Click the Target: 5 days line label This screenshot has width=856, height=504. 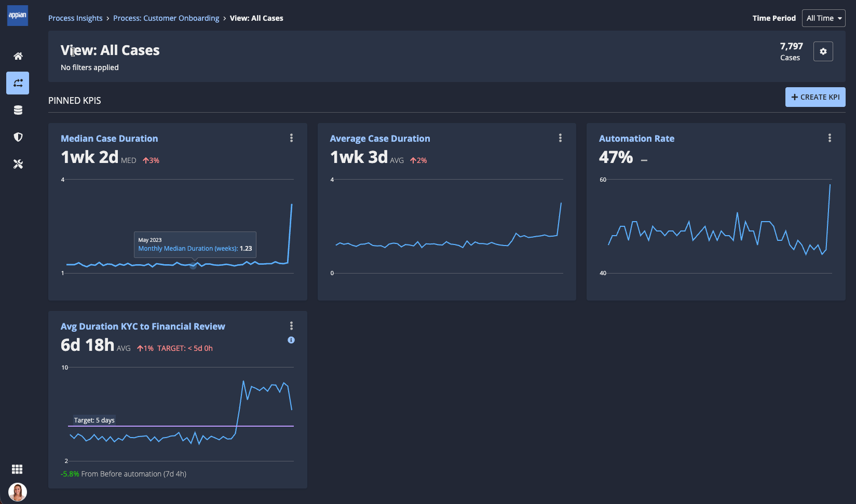click(x=94, y=420)
